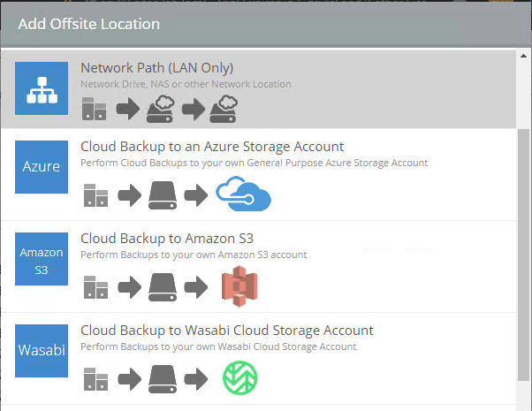Click 'Network Drive, NAS or other Network Location' text
The height and width of the screenshot is (411, 532).
pos(186,84)
